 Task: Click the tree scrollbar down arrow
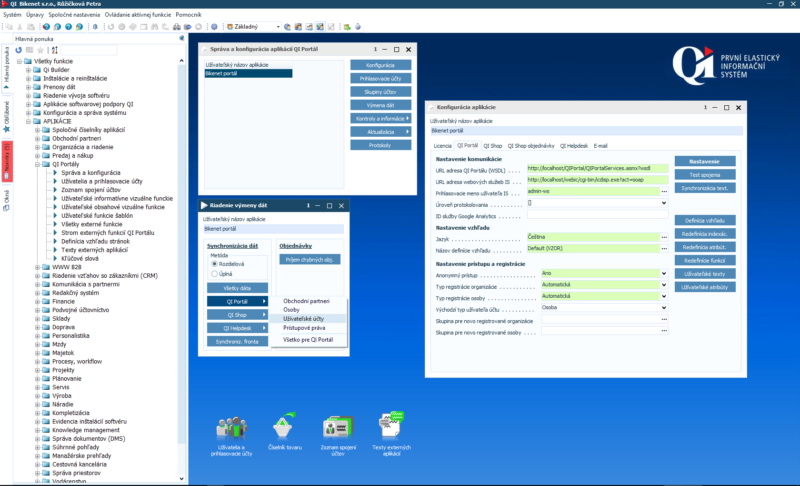182,479
